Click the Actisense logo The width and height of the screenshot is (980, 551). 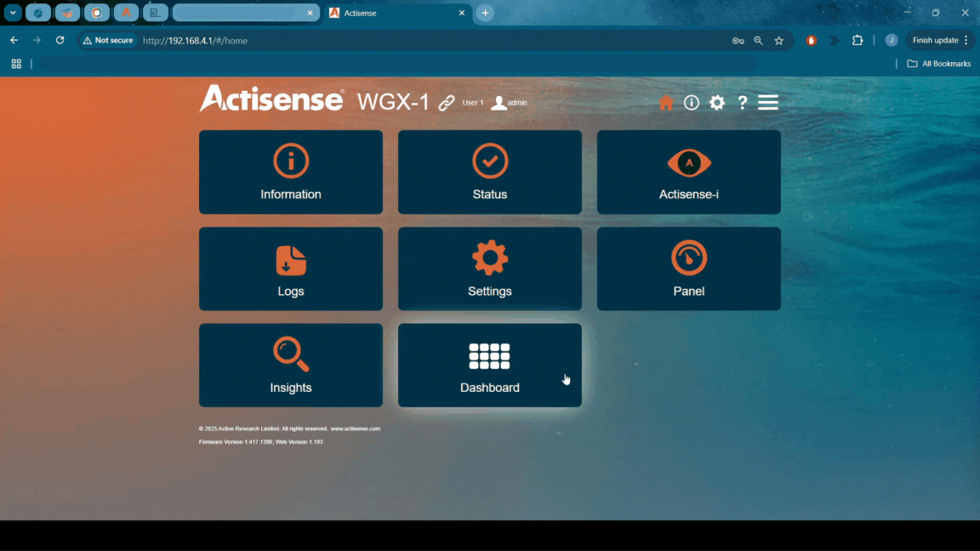coord(271,99)
